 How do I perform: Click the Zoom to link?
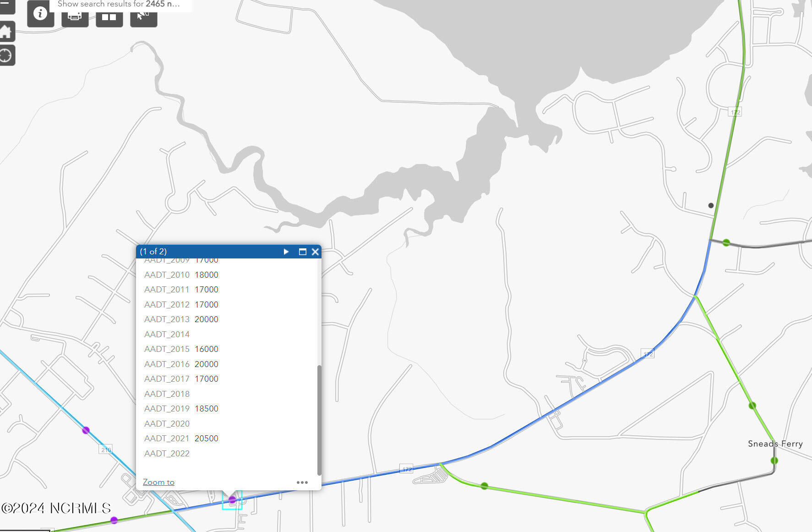[x=158, y=482]
